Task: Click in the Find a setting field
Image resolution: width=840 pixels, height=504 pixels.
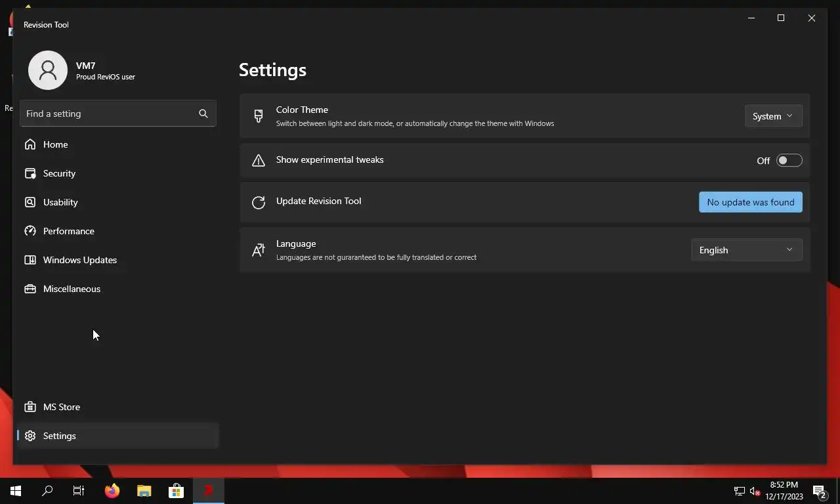Action: pos(118,114)
